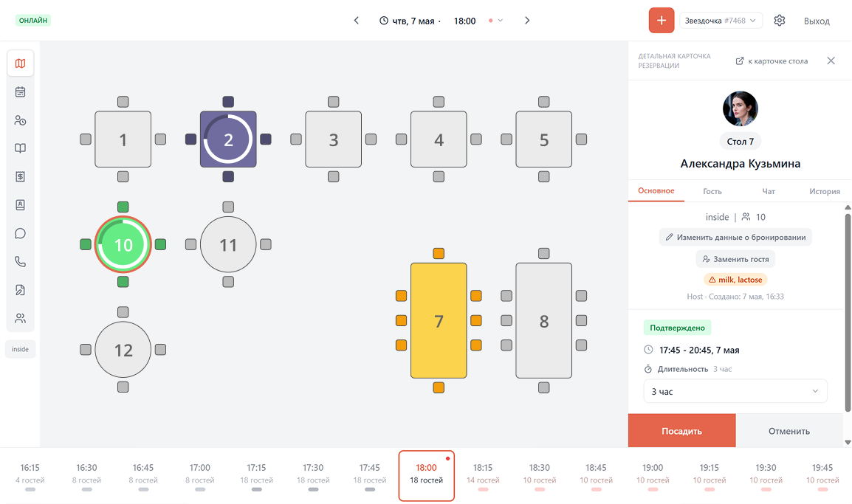Click the red plus add reservation button
Viewport: 852px width, 504px height.
point(662,21)
